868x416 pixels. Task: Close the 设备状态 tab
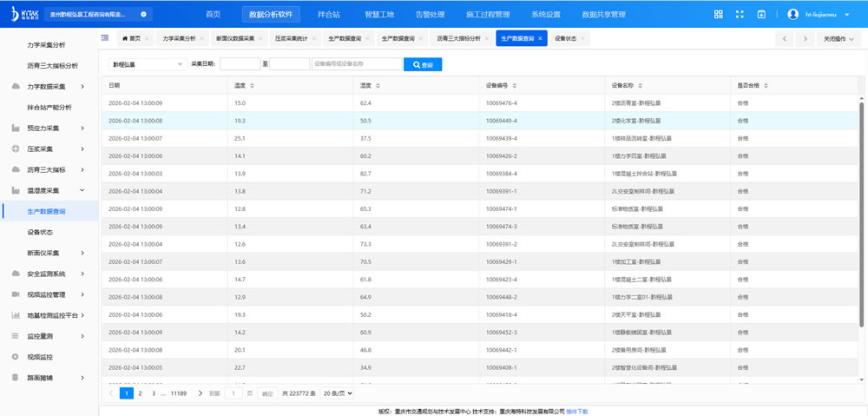tap(582, 39)
